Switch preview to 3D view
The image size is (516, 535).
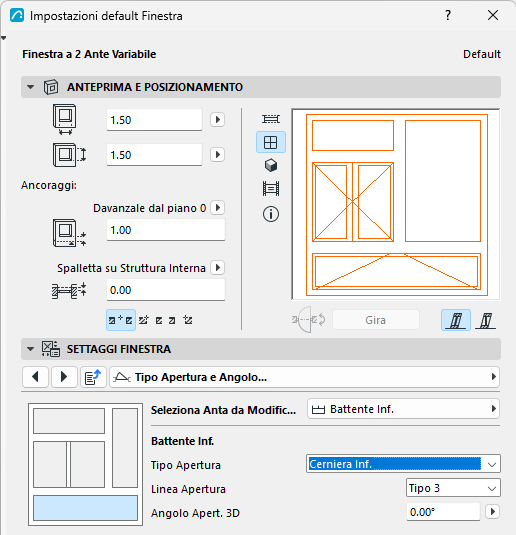tap(271, 165)
